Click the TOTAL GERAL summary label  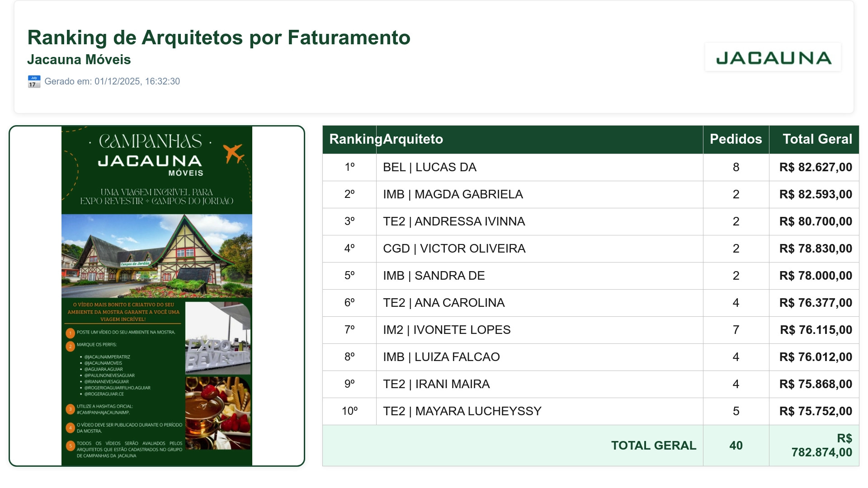tap(654, 446)
